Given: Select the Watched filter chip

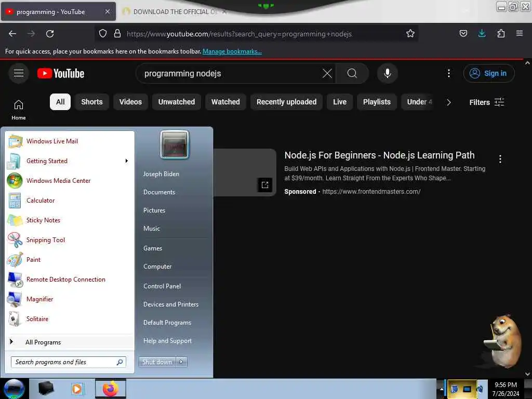Looking at the screenshot, I should click(225, 102).
